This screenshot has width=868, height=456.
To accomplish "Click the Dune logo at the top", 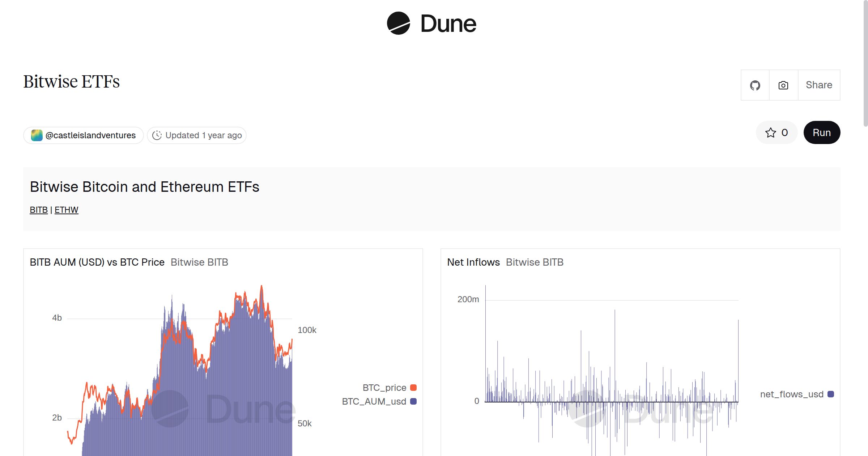I will pos(431,24).
